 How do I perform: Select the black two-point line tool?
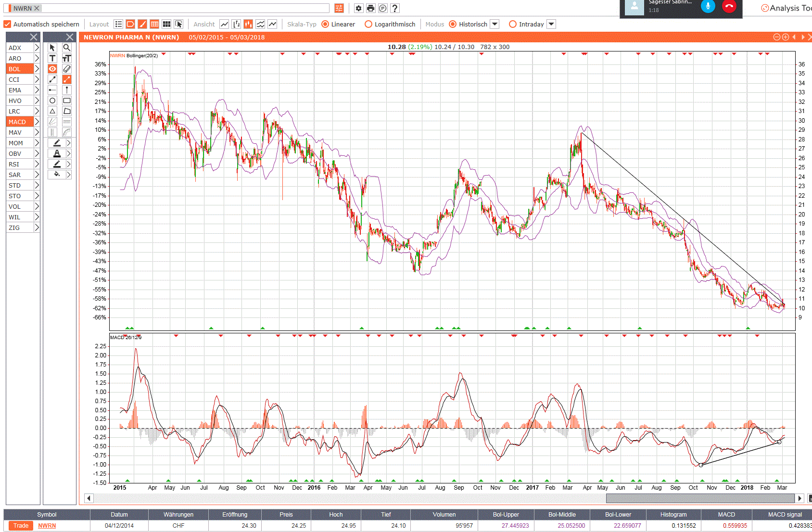tap(52, 79)
